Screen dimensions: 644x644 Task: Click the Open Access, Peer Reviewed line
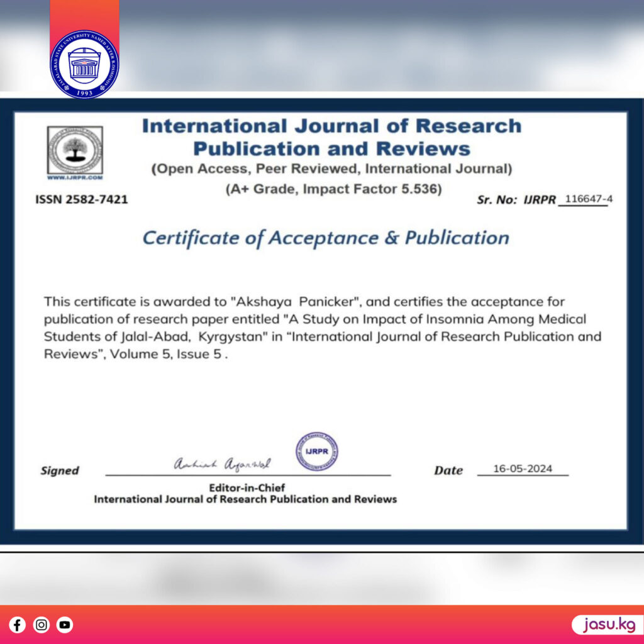[x=332, y=169]
